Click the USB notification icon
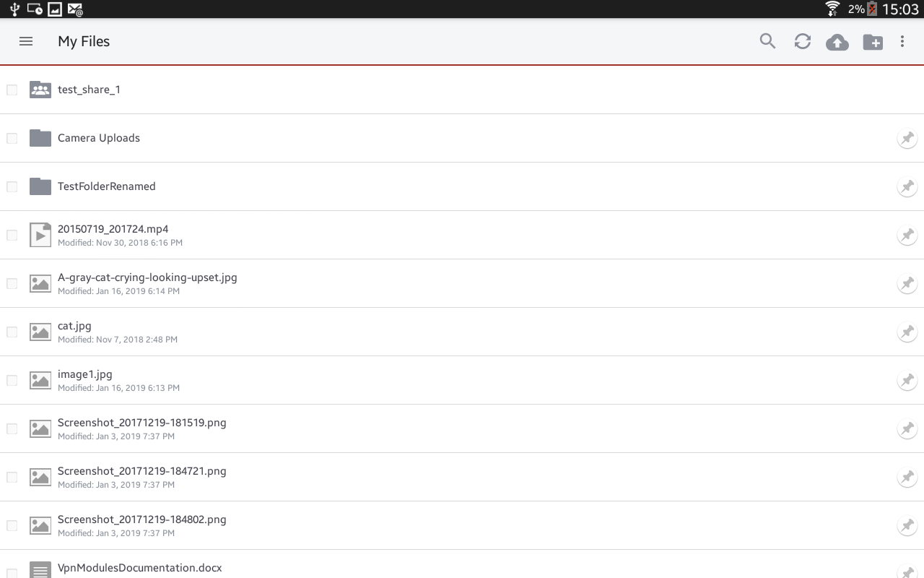Screen dimensions: 924x578 14,9
